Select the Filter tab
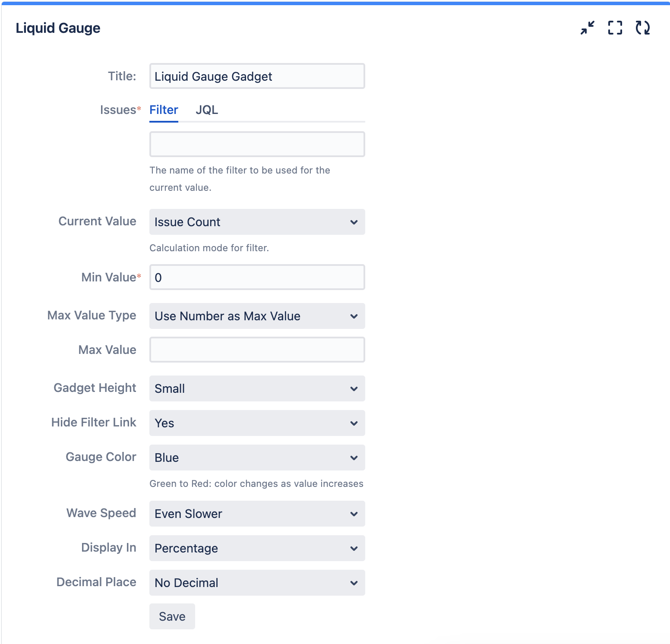670x644 pixels. coord(164,110)
